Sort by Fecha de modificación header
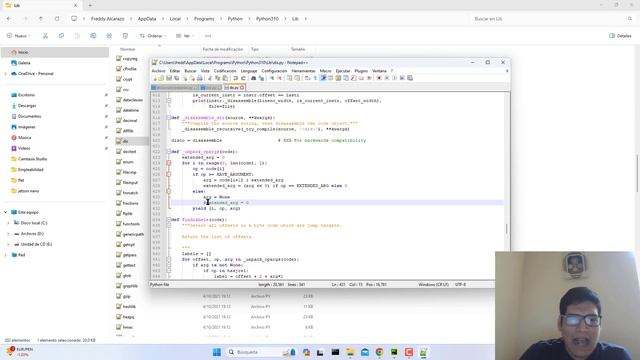The height and width of the screenshot is (360, 640). click(x=223, y=49)
